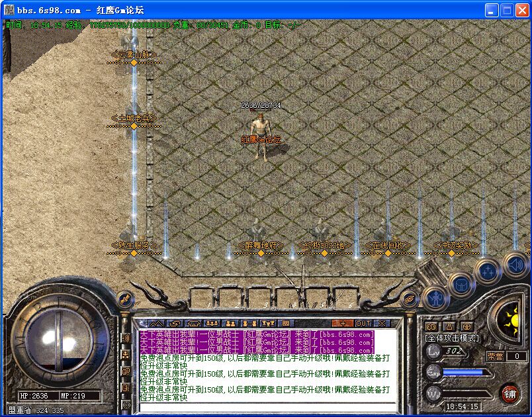Click the 土城老兵 NPC label

[134, 118]
